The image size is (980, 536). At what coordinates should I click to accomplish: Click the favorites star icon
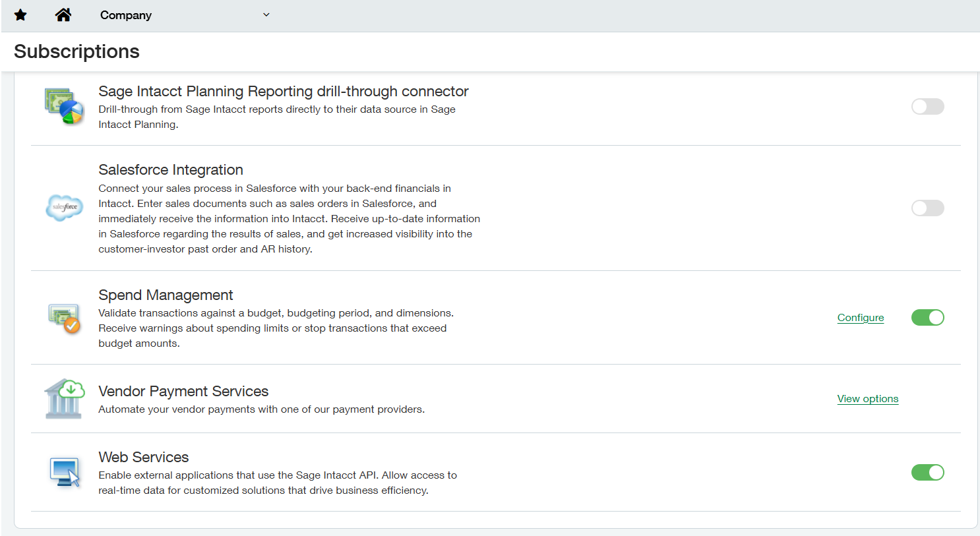(x=20, y=15)
